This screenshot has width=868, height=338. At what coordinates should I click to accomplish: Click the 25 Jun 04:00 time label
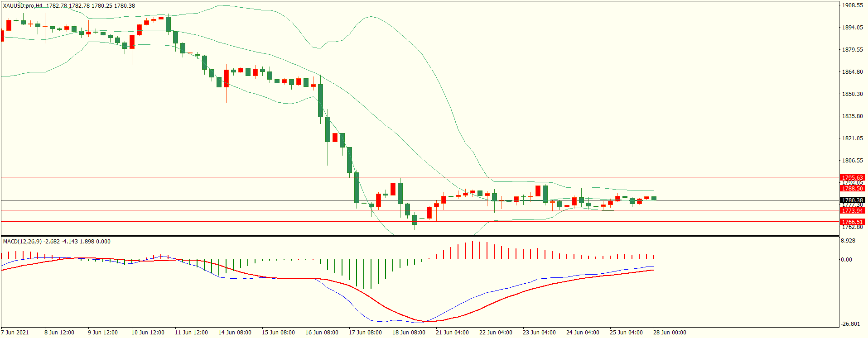626,333
